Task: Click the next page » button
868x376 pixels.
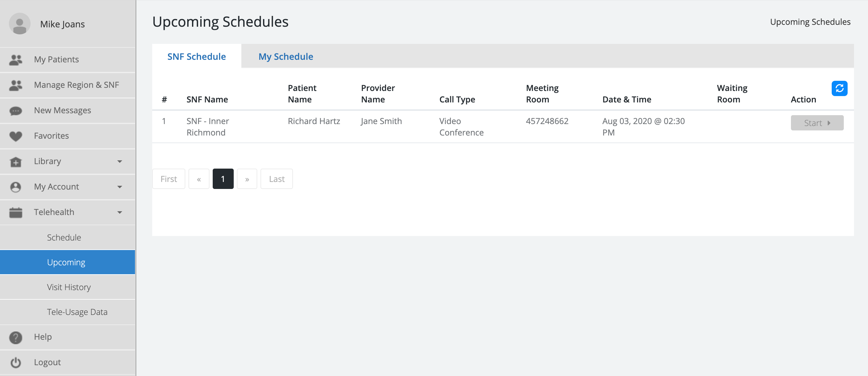Action: [247, 179]
